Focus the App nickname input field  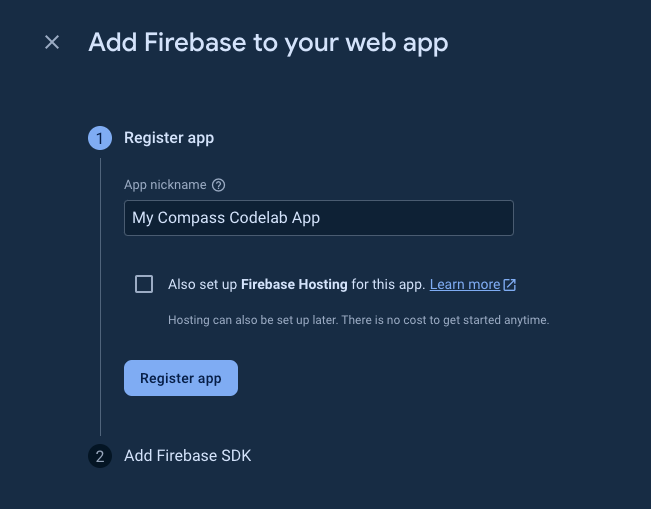(x=318, y=218)
